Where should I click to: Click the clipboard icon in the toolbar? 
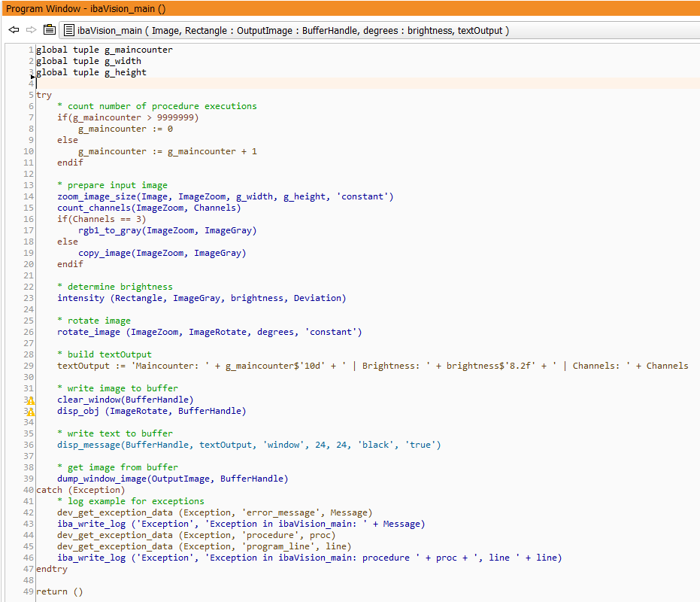point(50,30)
